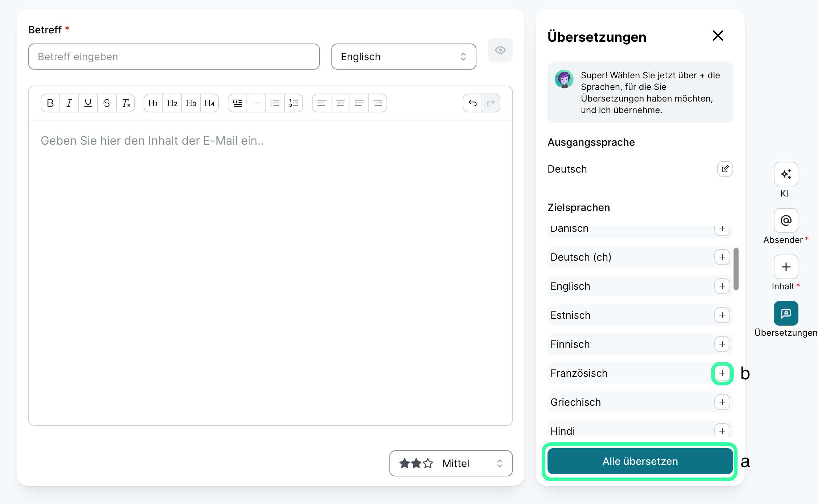Click the Inhalt plus icon in sidebar
The image size is (818, 504).
(x=786, y=267)
